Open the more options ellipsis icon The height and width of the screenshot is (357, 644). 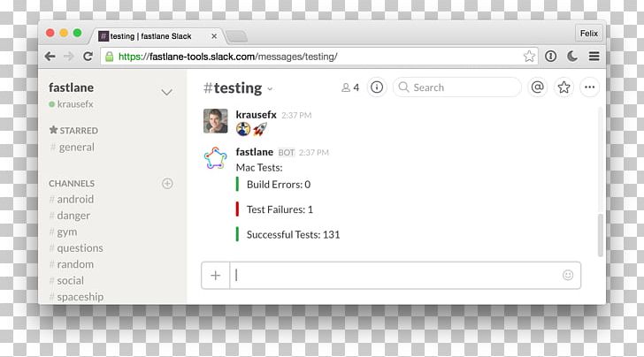point(589,87)
